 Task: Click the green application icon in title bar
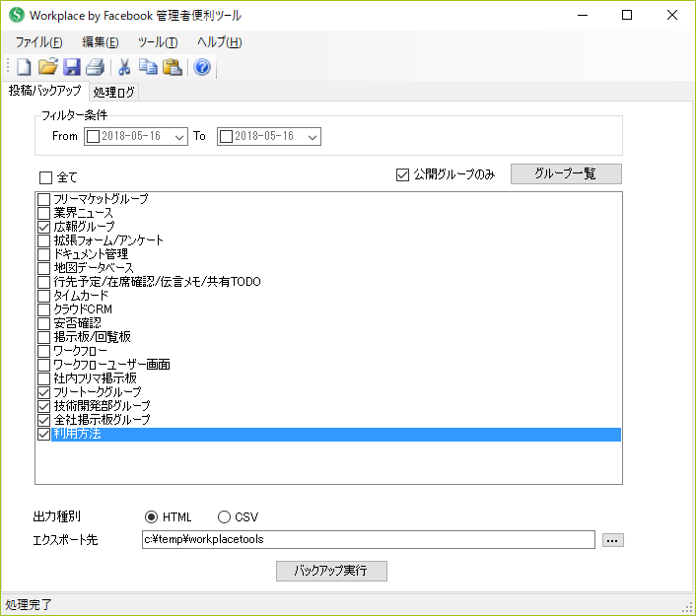(x=17, y=15)
